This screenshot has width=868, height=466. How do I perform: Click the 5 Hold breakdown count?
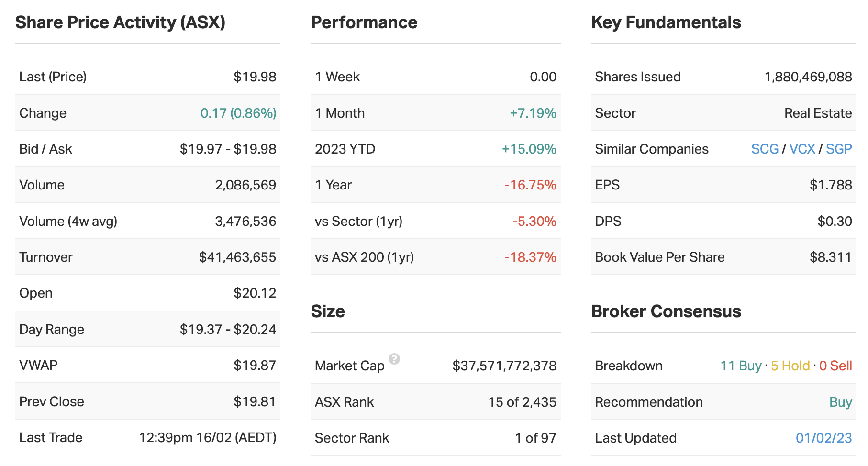coord(790,366)
